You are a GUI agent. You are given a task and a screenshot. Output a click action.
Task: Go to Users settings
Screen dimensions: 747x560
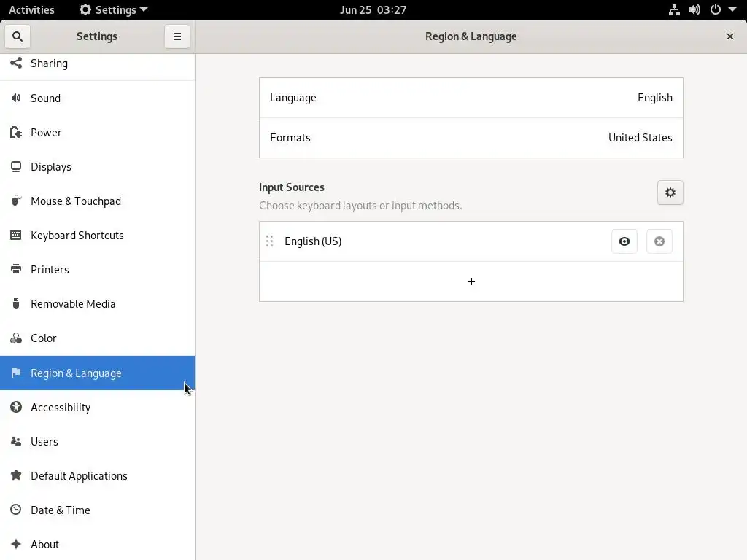tap(97, 441)
